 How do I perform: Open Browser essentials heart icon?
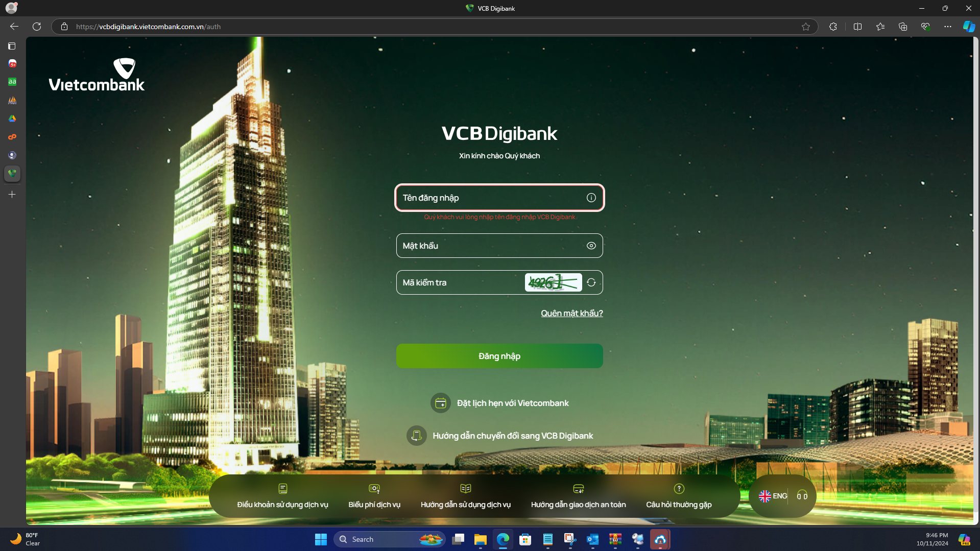925,27
